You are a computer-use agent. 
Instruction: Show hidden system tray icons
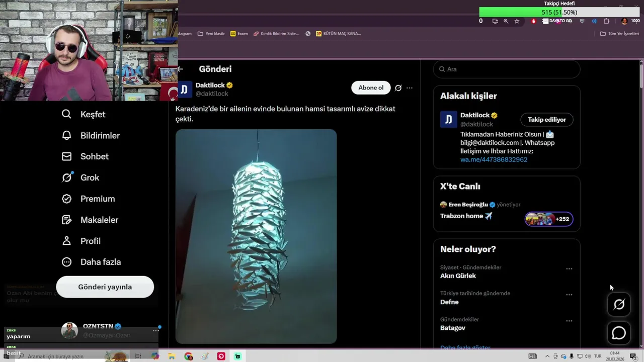(547, 356)
